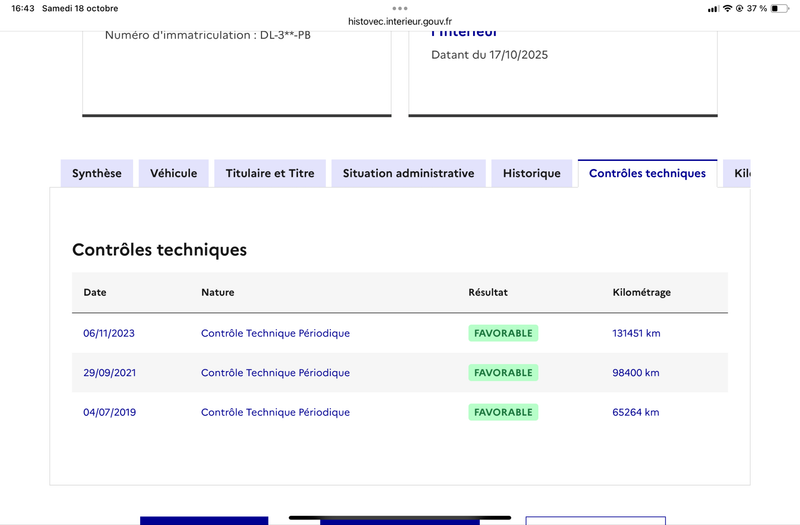Tap the Wi-Fi status icon
The height and width of the screenshot is (525, 800).
[x=727, y=8]
